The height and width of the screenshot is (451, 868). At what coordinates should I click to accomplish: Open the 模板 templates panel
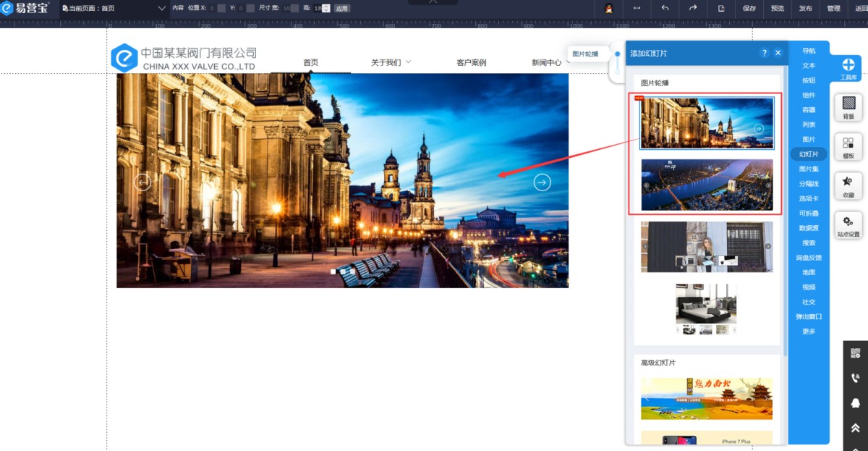click(x=848, y=147)
